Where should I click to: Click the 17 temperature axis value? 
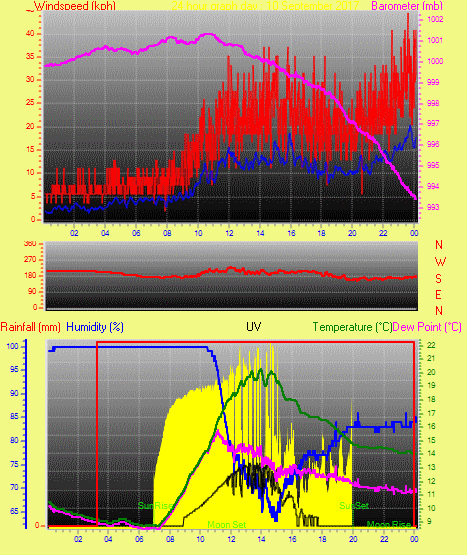431,413
